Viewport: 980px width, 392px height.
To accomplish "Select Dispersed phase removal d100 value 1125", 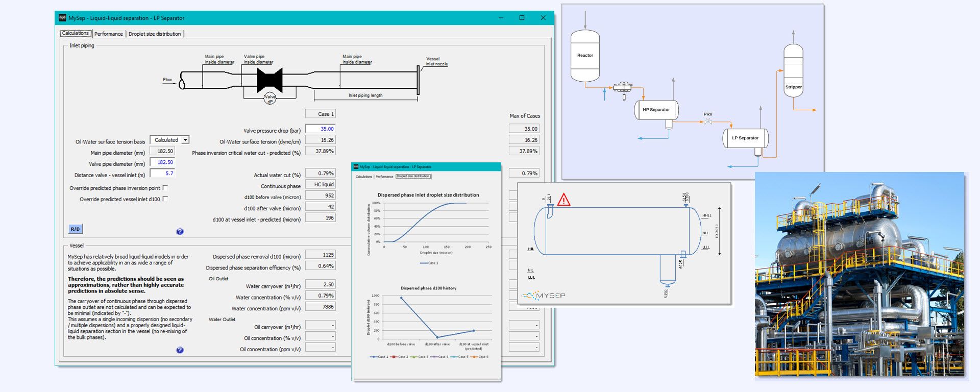I will pyautogui.click(x=320, y=255).
